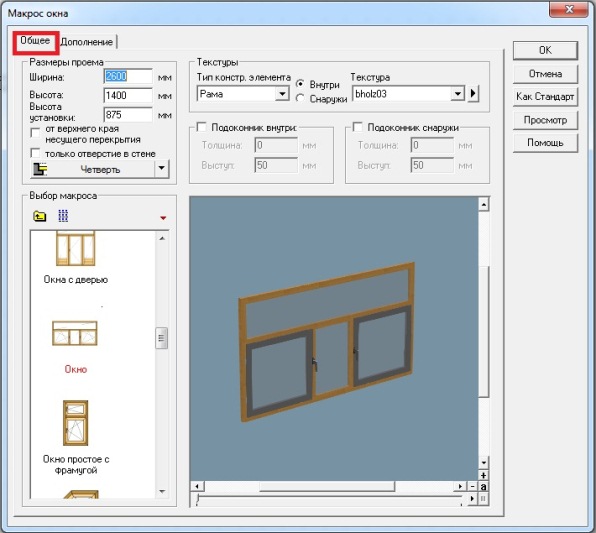Open the Общее tab
This screenshot has height=533, width=596.
coord(35,40)
